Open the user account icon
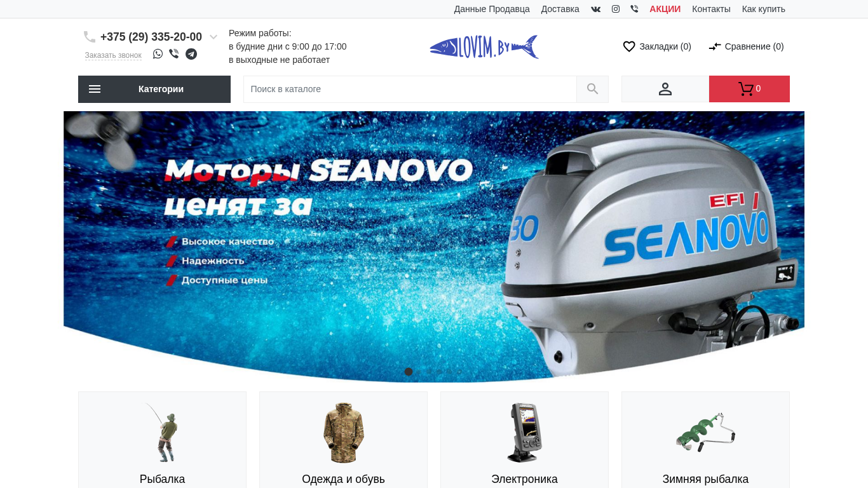This screenshot has height=488, width=868. [665, 89]
